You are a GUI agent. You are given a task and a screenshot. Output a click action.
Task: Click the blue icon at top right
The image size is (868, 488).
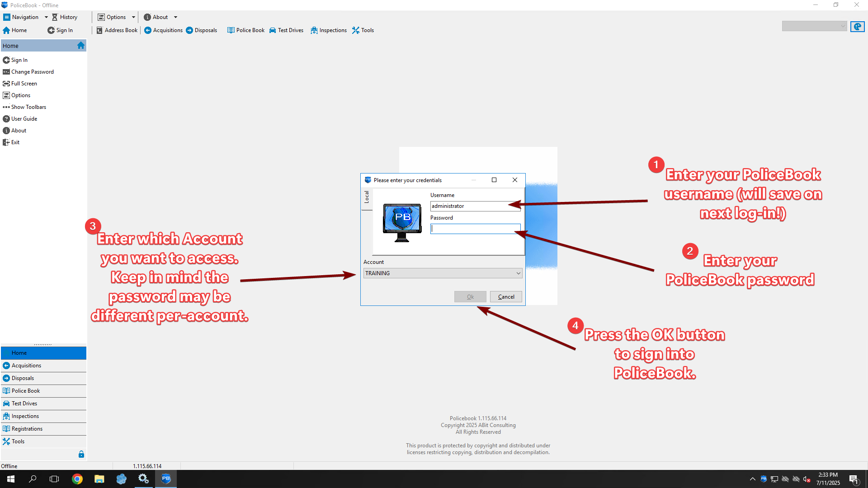tap(857, 27)
